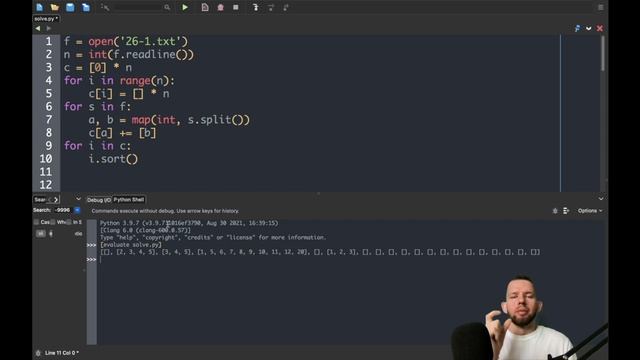Click the indicator icon in the status bar

coord(38,353)
